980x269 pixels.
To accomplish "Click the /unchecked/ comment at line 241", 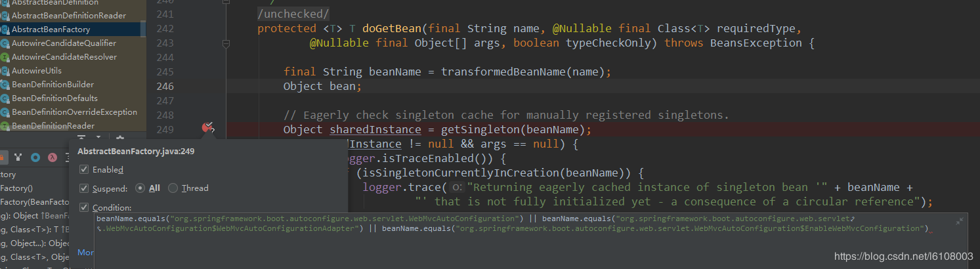I will [293, 14].
